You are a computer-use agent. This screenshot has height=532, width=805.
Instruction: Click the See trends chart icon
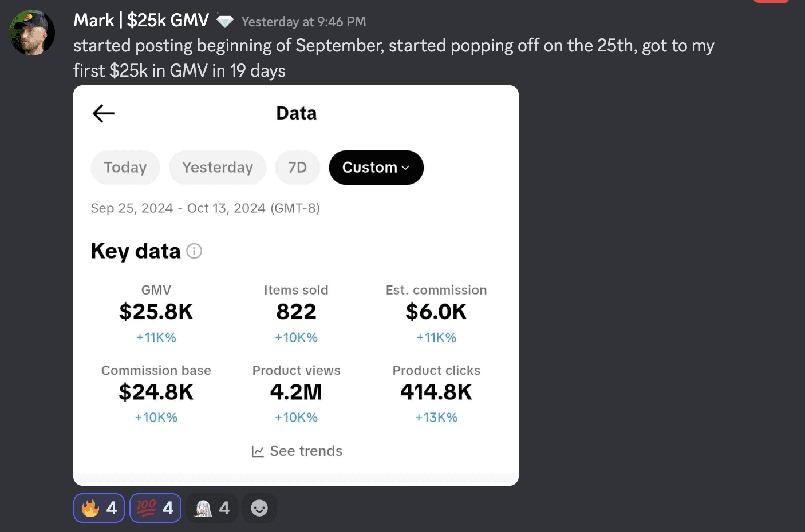258,451
